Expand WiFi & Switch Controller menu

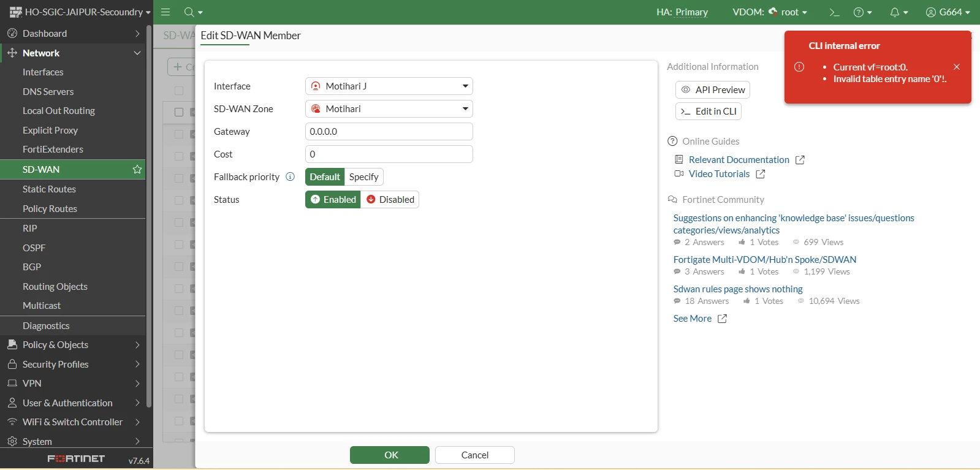point(73,422)
